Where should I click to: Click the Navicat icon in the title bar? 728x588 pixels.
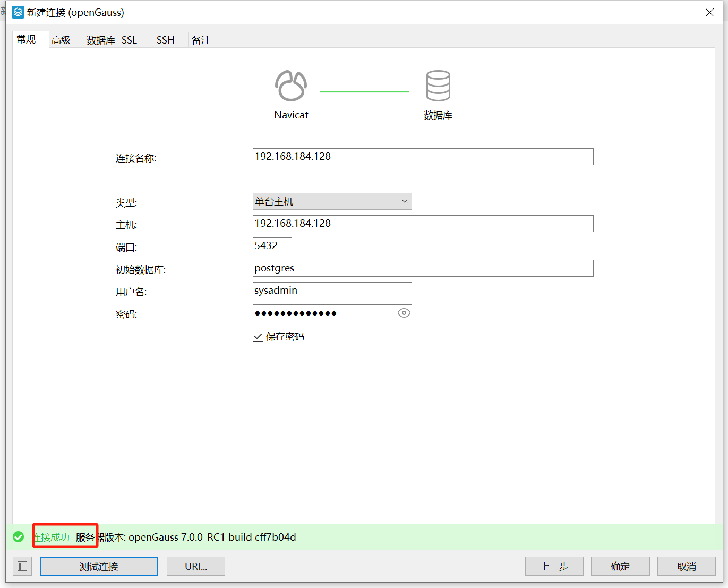[x=18, y=12]
